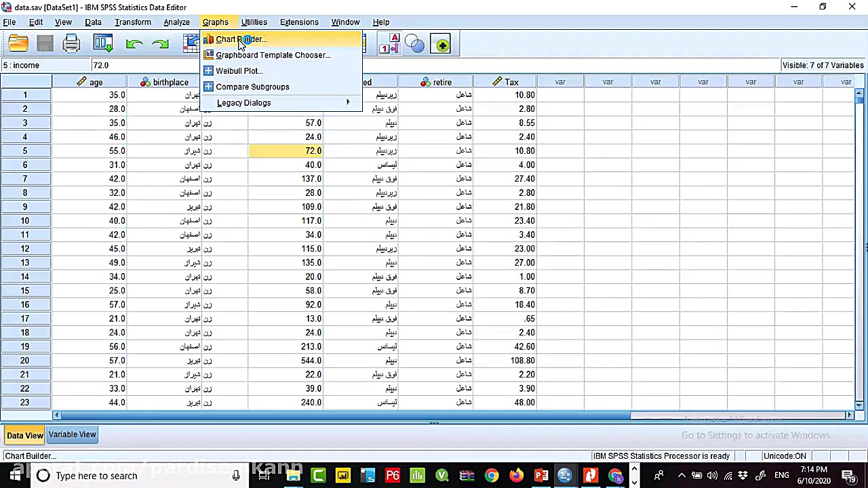Click the Print icon in toolbar
868x488 pixels.
tap(71, 45)
